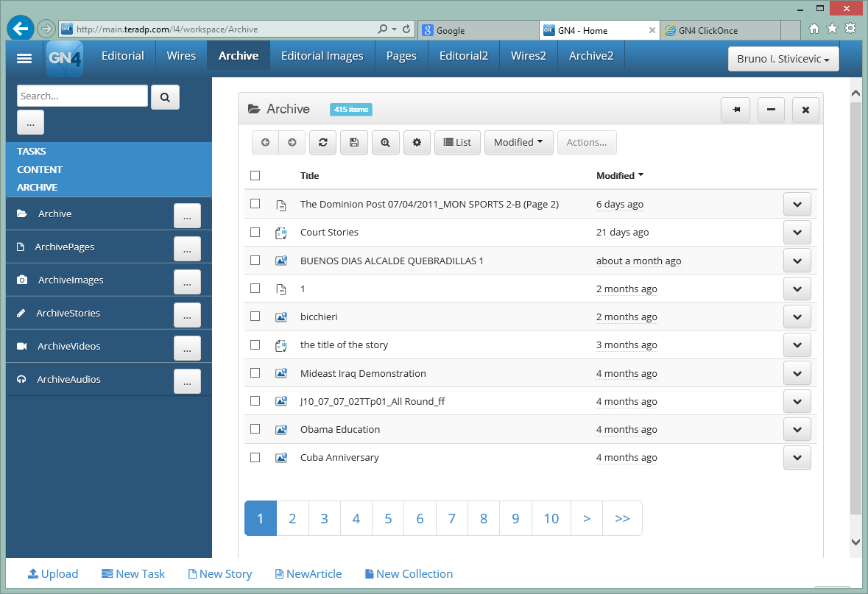Expand actions for the title of the story

[x=797, y=345]
